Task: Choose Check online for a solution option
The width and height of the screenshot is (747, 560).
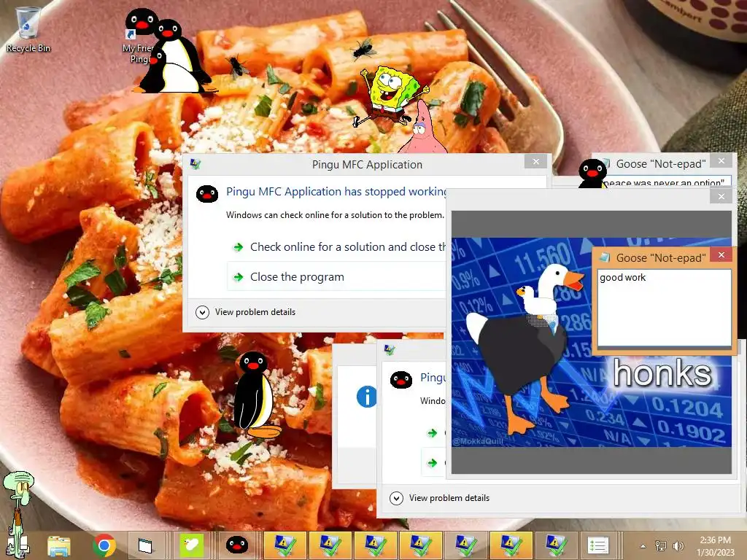Action: coord(338,247)
